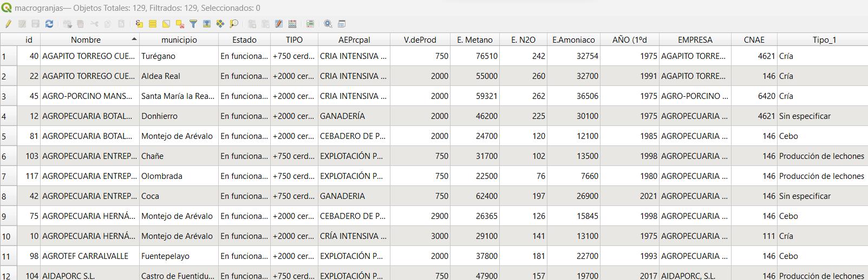Click the id value 117

(29, 176)
